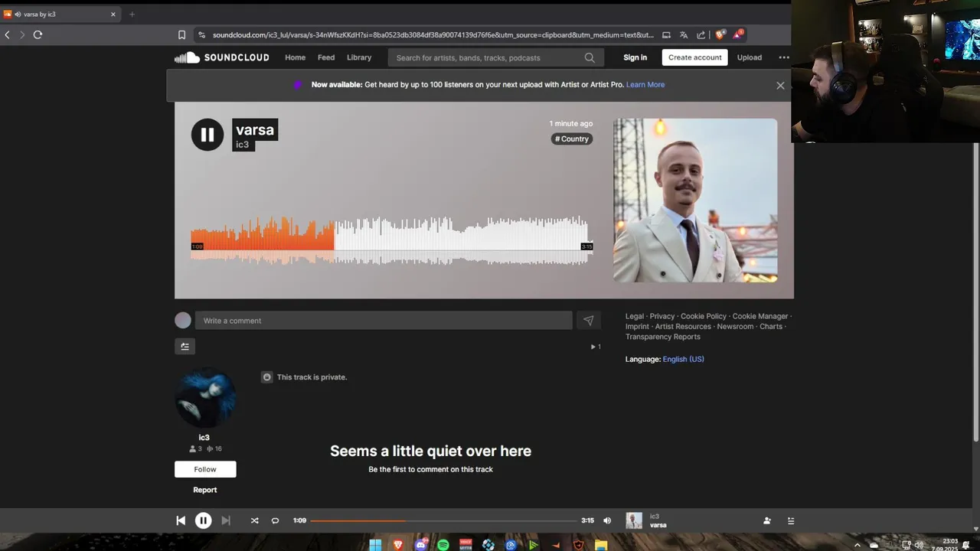Viewport: 980px width, 551px height.
Task: Bookmark the page with the browser bookmark icon
Action: click(x=181, y=34)
